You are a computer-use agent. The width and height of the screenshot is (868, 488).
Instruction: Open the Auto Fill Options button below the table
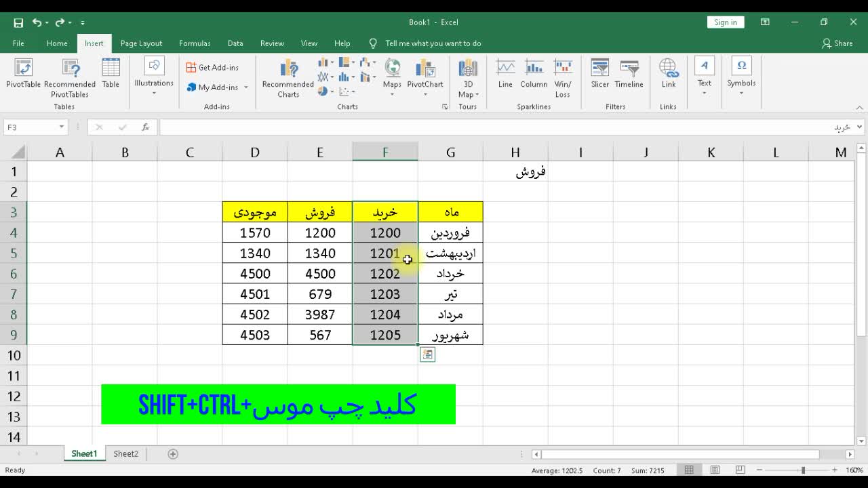427,354
